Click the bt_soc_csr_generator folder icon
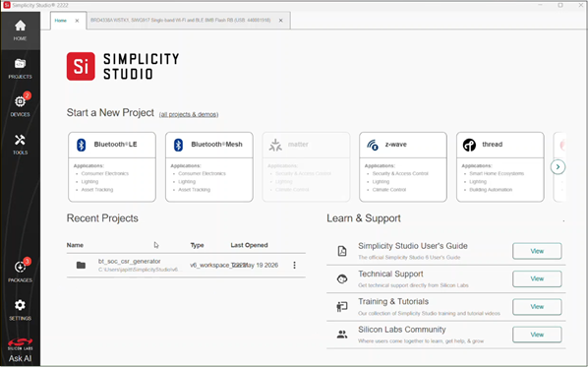 [x=81, y=266]
